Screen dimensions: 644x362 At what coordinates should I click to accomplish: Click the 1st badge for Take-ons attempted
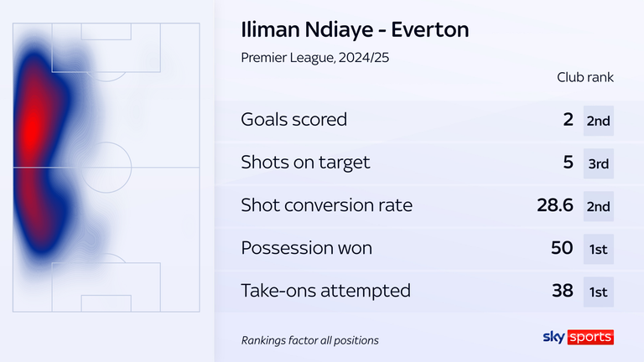coord(599,292)
